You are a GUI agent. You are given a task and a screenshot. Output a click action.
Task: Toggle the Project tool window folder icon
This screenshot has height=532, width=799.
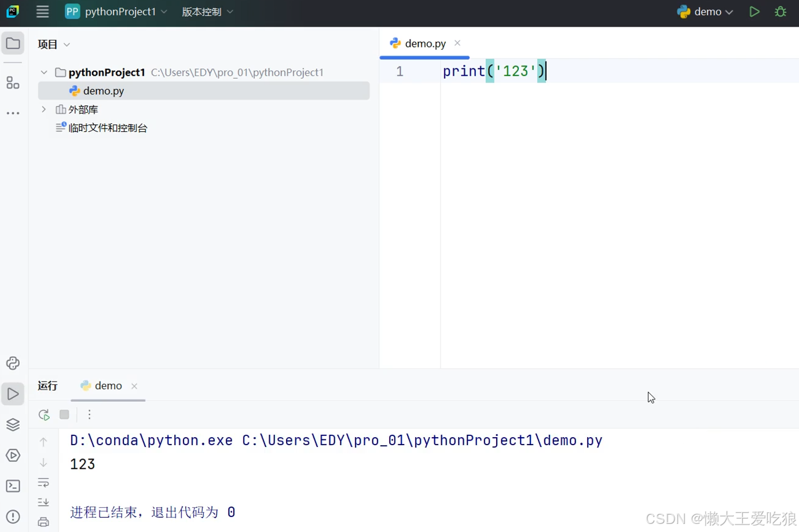(13, 43)
